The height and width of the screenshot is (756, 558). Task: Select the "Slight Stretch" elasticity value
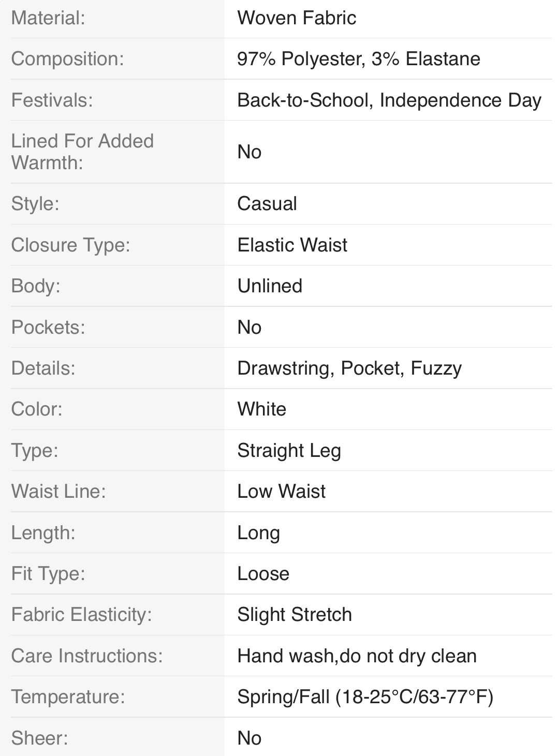294,615
